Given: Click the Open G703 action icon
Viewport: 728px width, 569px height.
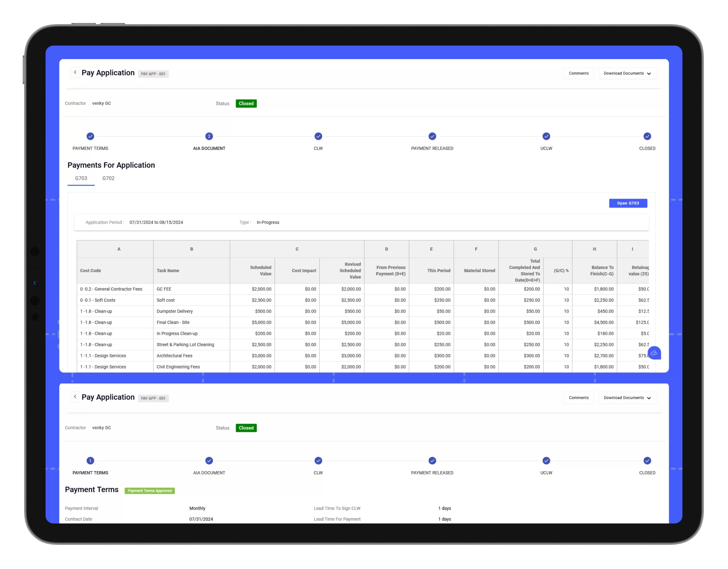Looking at the screenshot, I should (x=628, y=203).
